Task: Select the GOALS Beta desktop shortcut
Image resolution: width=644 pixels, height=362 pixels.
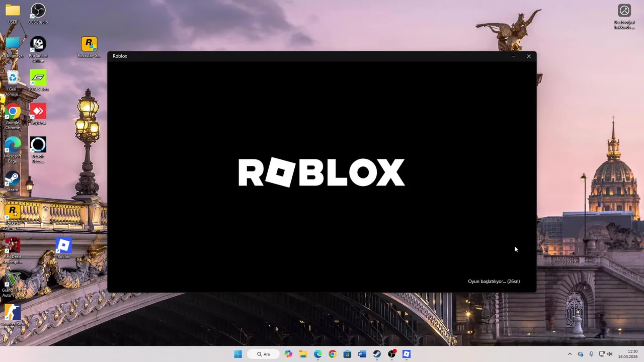Action: pyautogui.click(x=38, y=81)
